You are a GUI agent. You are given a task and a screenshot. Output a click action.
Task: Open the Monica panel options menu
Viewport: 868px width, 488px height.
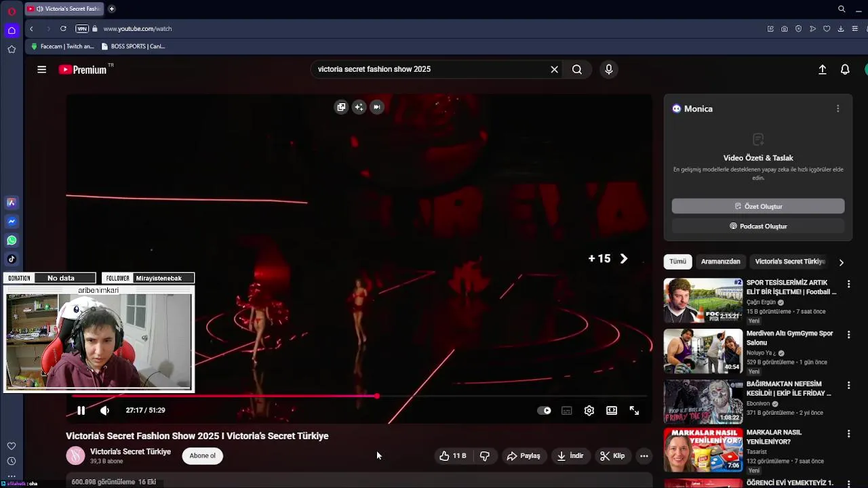[837, 108]
